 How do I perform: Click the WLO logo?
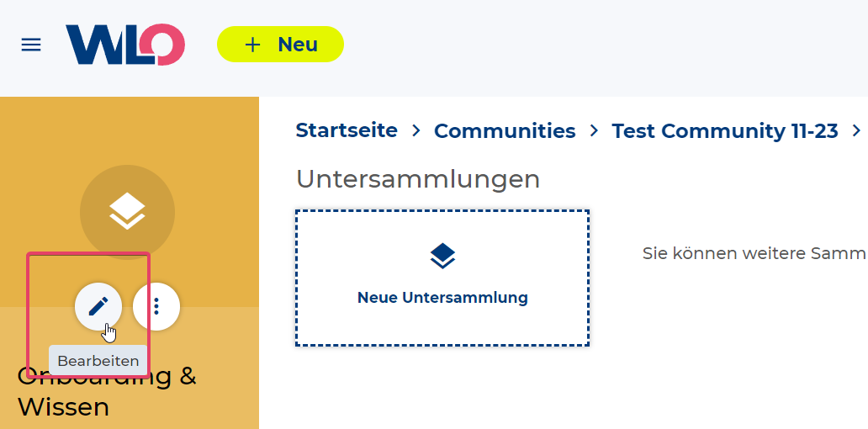(124, 45)
